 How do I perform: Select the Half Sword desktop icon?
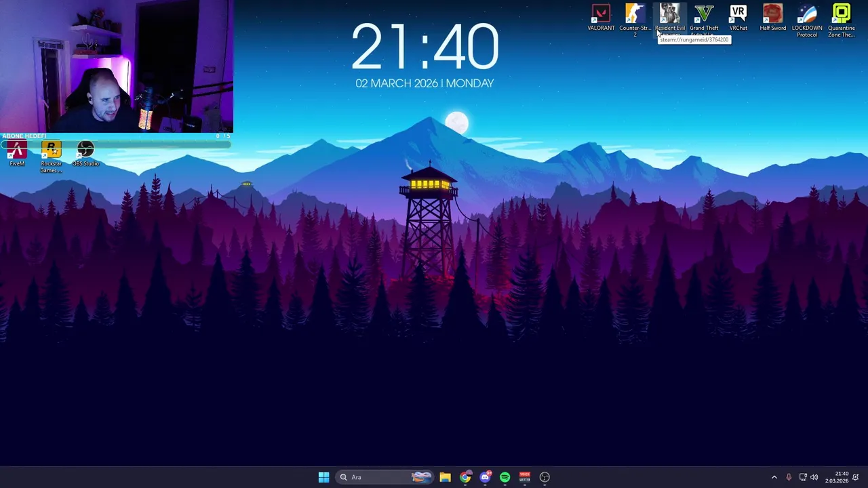(x=772, y=18)
